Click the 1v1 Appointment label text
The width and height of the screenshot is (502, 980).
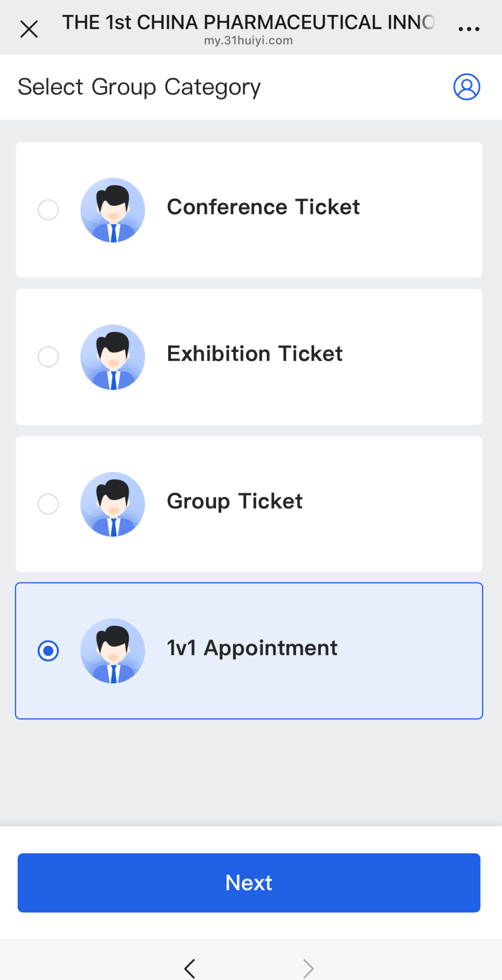[x=252, y=648]
